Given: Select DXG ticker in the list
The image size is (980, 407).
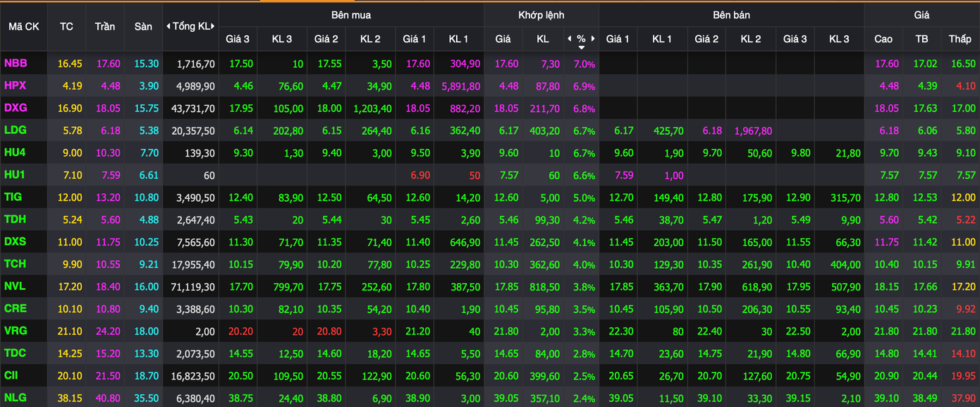Looking at the screenshot, I should pyautogui.click(x=16, y=108).
